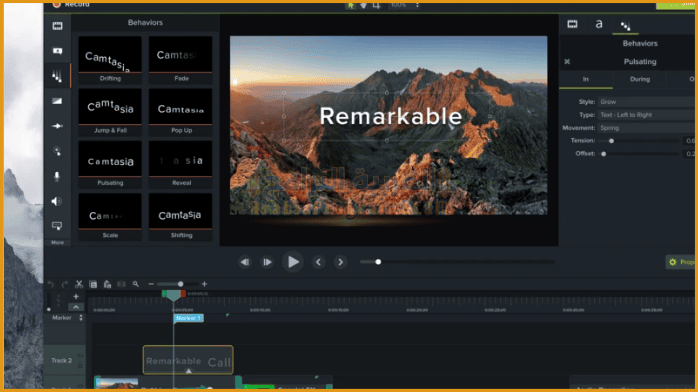This screenshot has width=698, height=392.
Task: Click the Properties gear button
Action: point(681,262)
